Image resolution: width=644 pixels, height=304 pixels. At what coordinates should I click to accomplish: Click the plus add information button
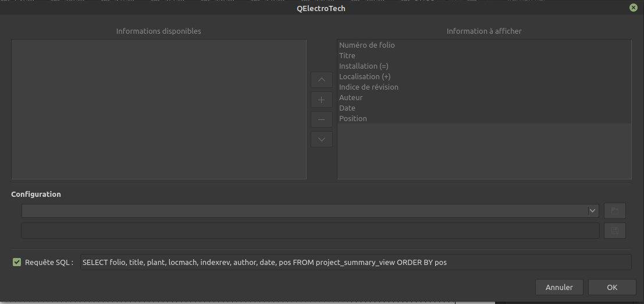322,100
